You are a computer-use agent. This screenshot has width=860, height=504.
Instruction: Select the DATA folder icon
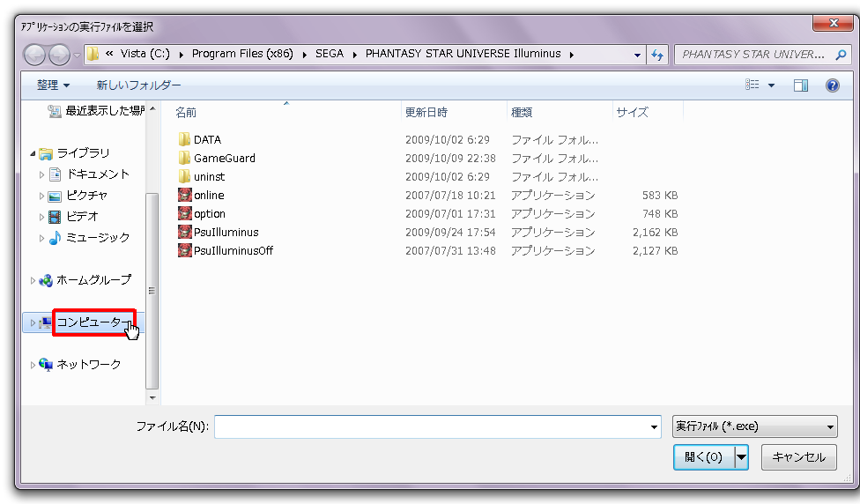click(x=185, y=139)
